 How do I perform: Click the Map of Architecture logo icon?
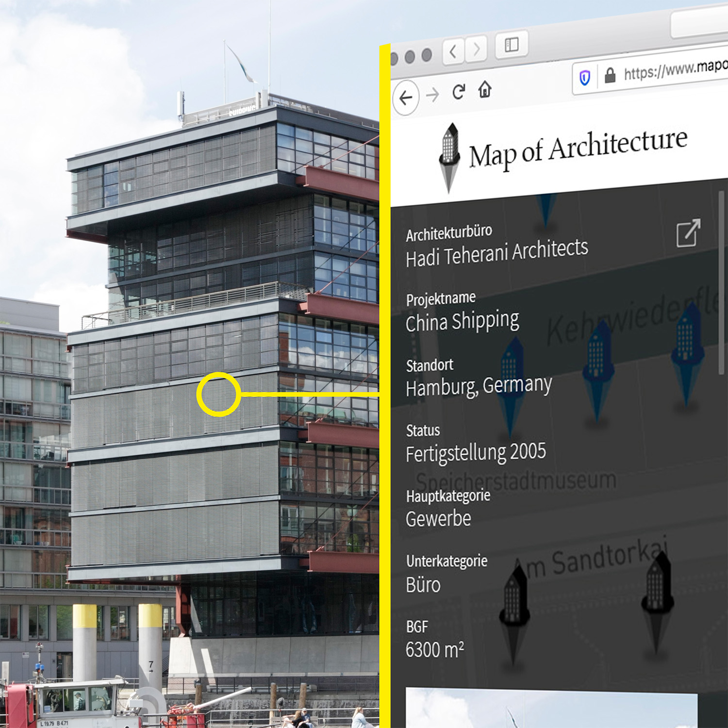coord(449,158)
